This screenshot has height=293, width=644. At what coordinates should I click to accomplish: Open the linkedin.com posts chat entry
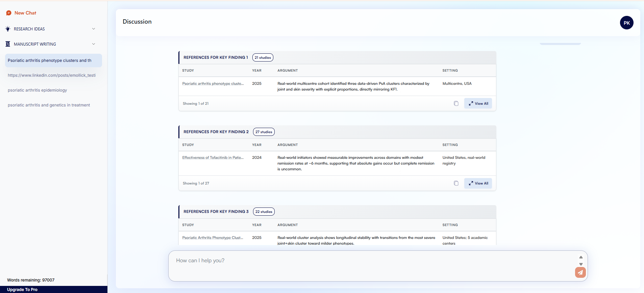[x=52, y=75]
